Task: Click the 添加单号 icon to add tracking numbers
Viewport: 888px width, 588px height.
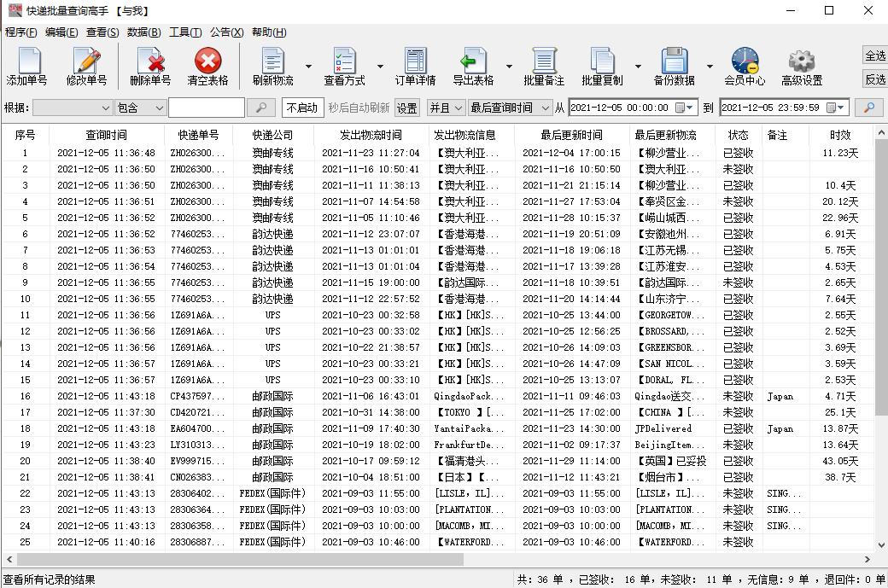Action: (x=26, y=66)
